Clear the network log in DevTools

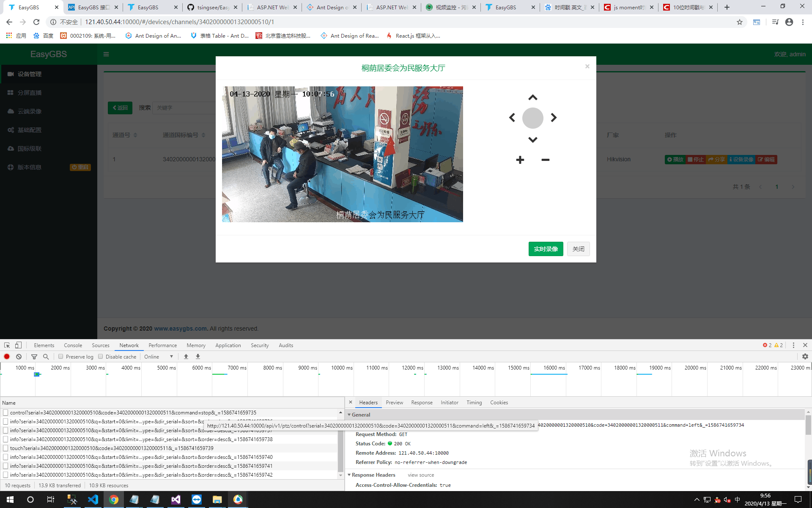pyautogui.click(x=19, y=356)
